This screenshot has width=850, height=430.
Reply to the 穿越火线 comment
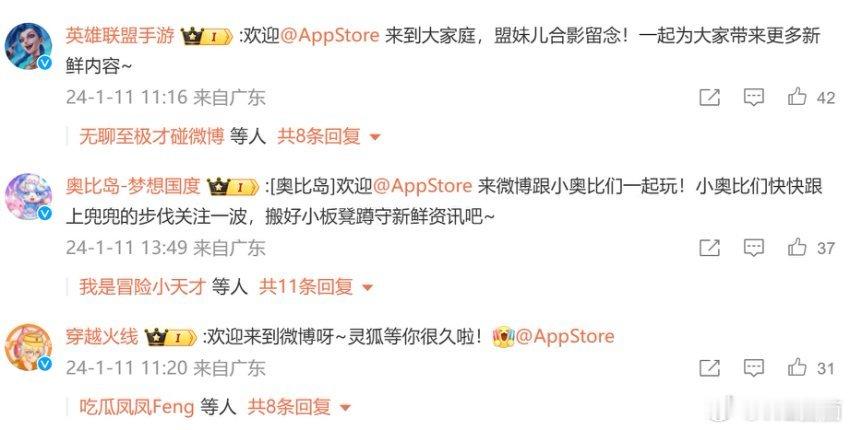[x=754, y=368]
